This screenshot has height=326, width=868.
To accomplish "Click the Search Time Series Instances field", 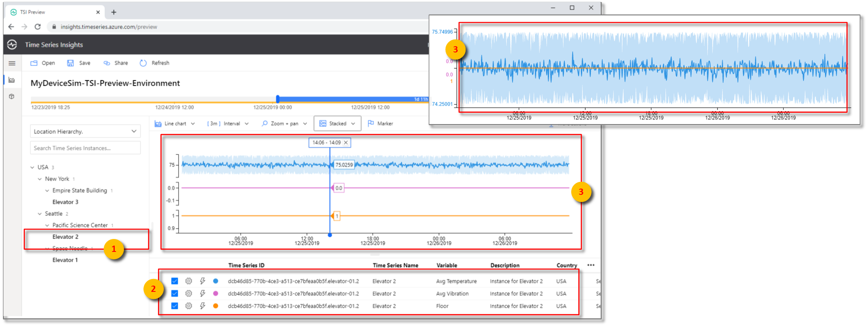I will 85,148.
